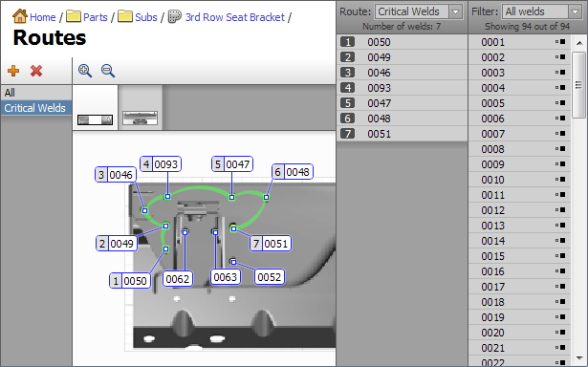588x367 pixels.
Task: Select weld 0005 in the filter list
Action: [x=520, y=103]
